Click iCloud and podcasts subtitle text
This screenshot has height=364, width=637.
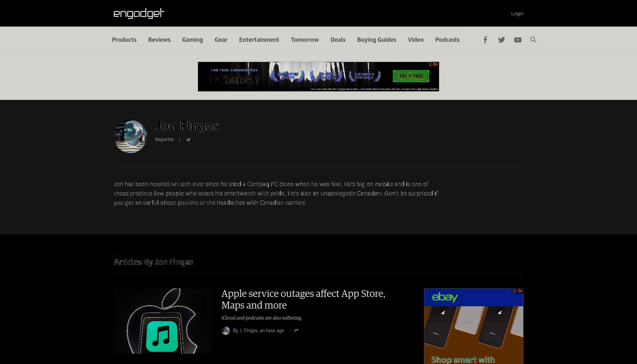point(261,318)
